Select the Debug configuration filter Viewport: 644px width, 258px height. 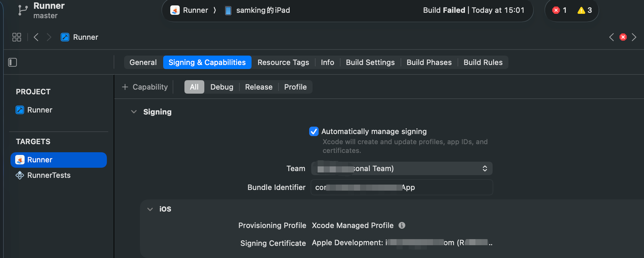[x=222, y=87]
